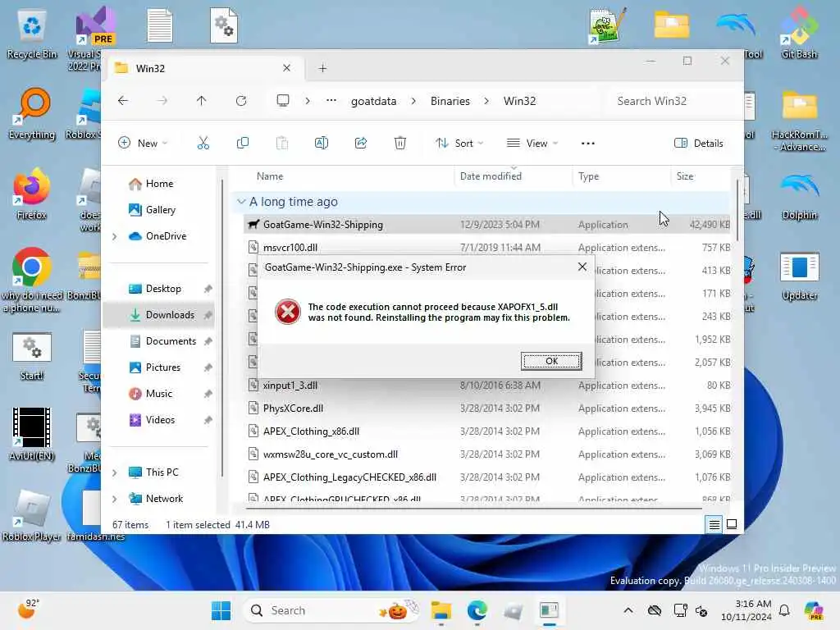Expand hidden breadcrumb folders ellipsis

(331, 101)
